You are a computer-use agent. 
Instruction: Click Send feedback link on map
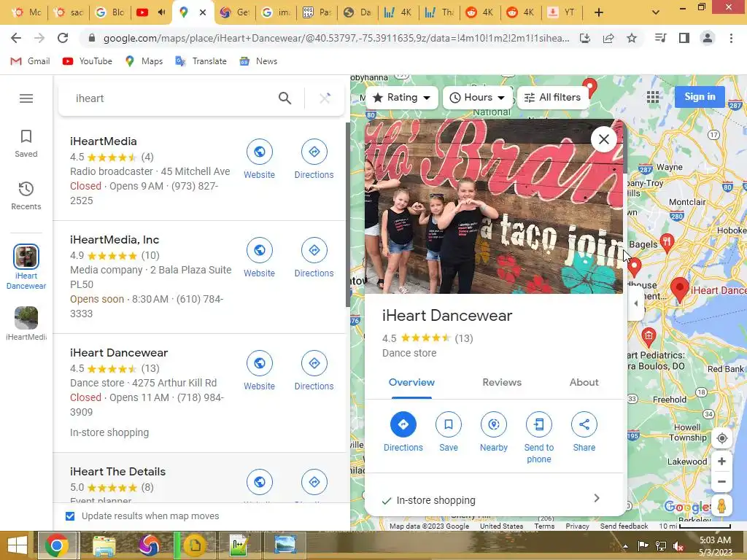(624, 526)
